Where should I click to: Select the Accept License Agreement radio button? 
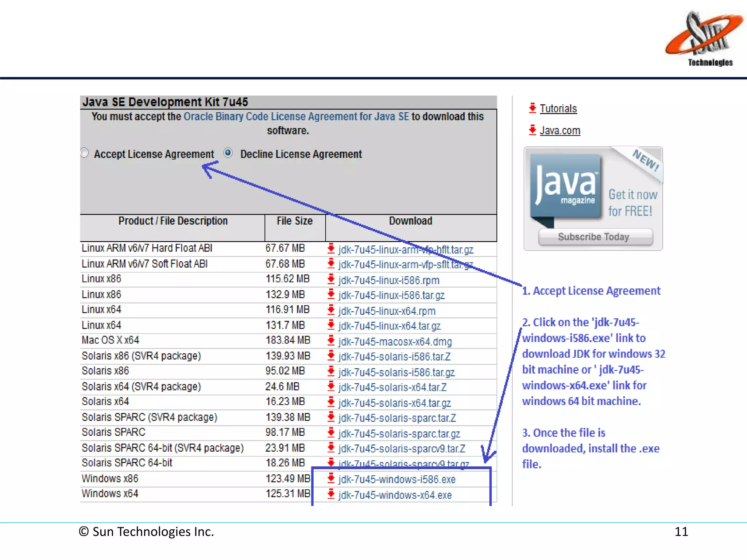click(x=84, y=153)
